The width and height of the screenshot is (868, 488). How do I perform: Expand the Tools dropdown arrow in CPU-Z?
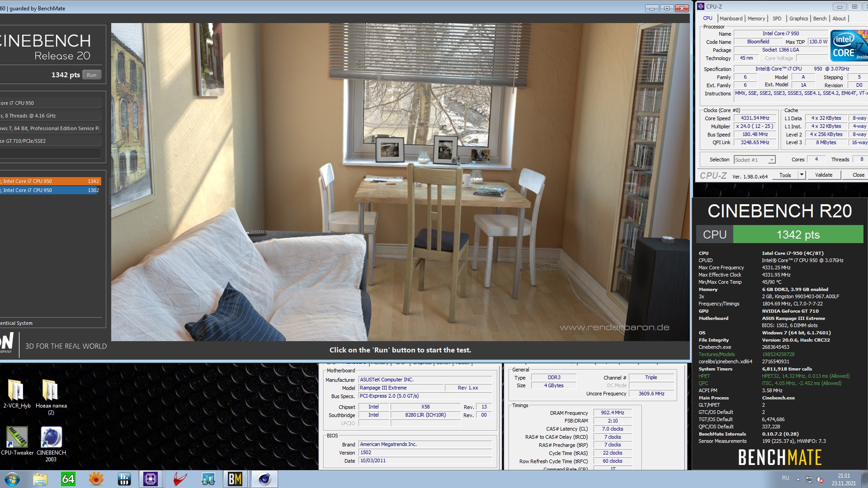(x=802, y=175)
